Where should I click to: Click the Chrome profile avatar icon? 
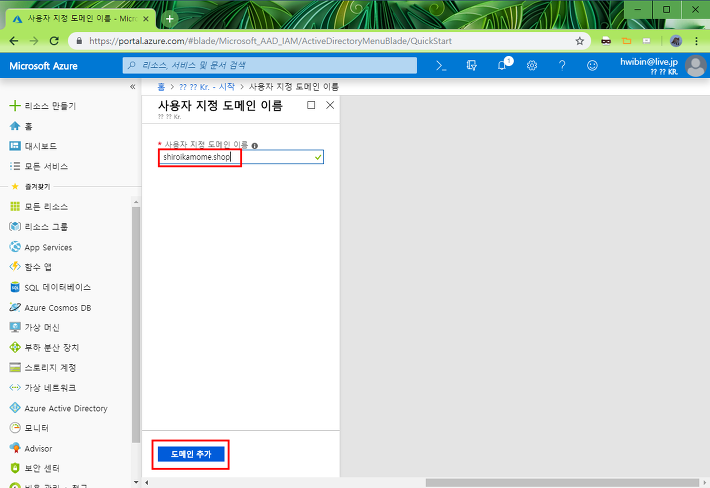click(x=676, y=41)
